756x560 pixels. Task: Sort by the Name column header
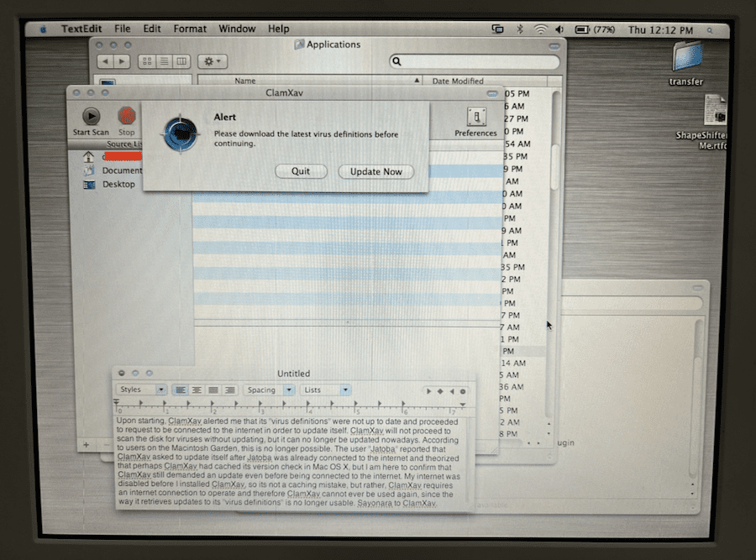[x=309, y=81]
